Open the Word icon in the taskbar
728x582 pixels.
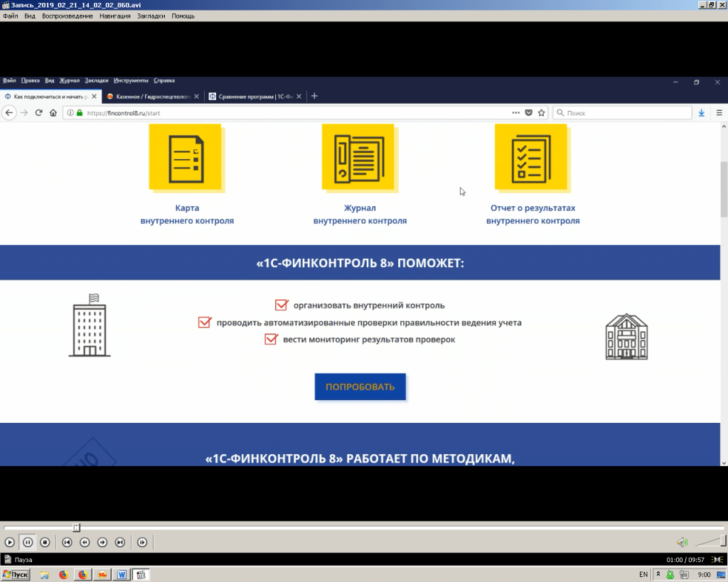coord(122,574)
